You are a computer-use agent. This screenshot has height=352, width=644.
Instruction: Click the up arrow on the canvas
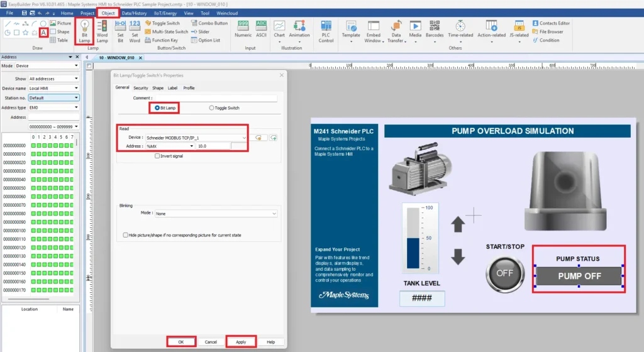tap(458, 224)
